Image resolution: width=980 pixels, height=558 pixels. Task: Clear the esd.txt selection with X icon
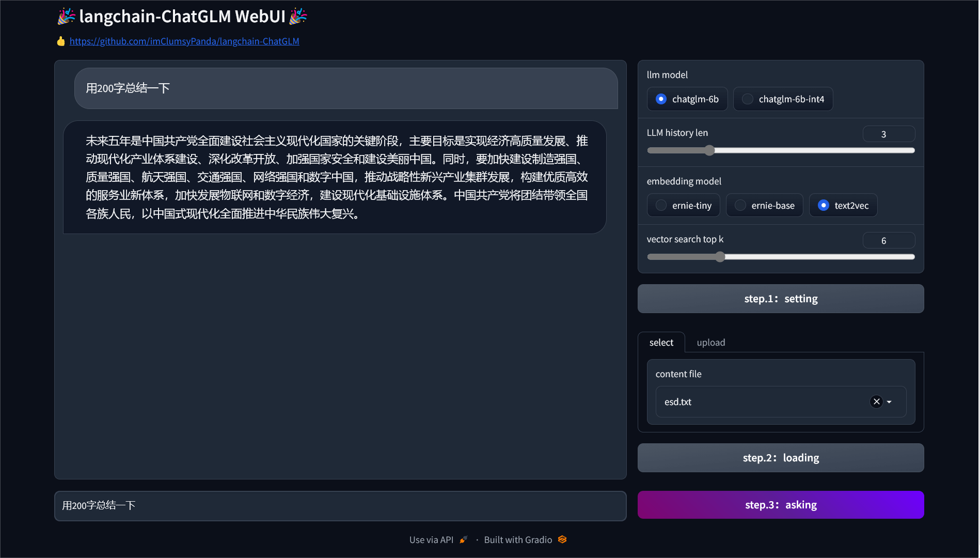[x=876, y=401]
